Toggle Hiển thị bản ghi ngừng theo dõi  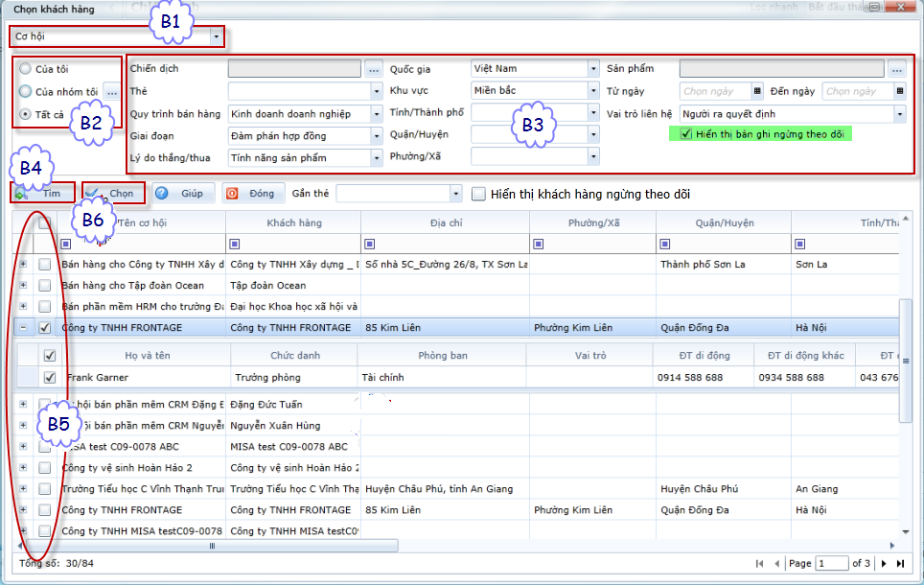click(685, 134)
